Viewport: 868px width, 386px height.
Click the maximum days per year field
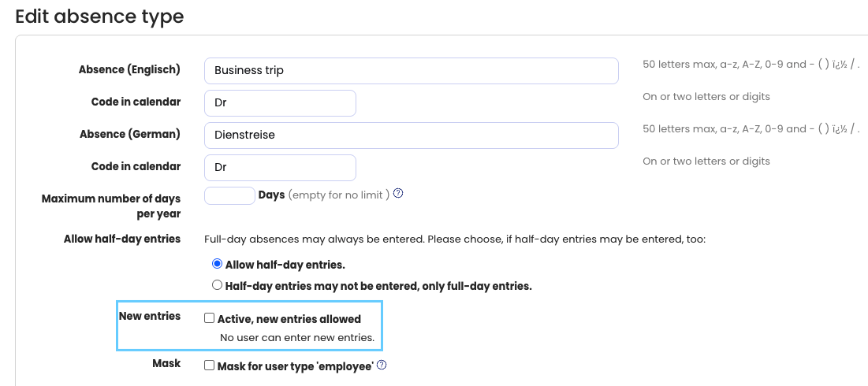[229, 195]
